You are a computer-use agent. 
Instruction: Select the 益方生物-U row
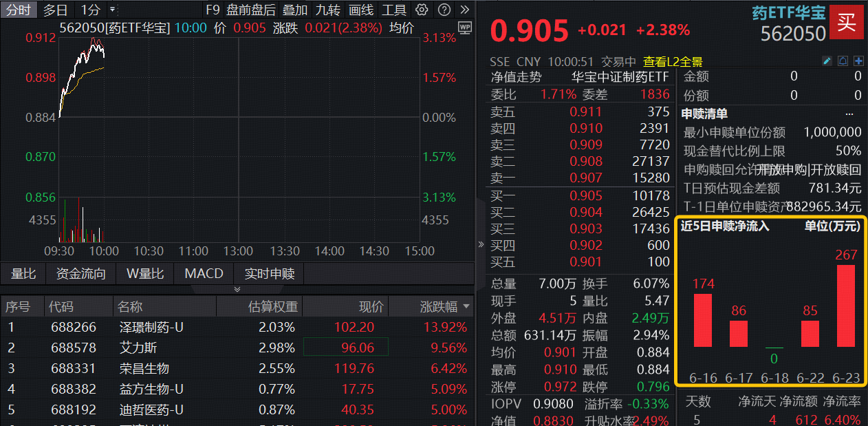click(x=237, y=389)
